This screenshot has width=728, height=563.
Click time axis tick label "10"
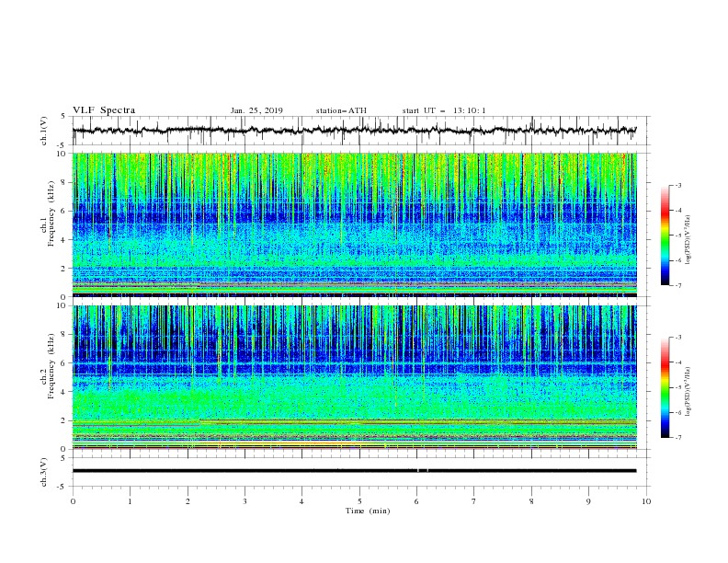coord(646,501)
